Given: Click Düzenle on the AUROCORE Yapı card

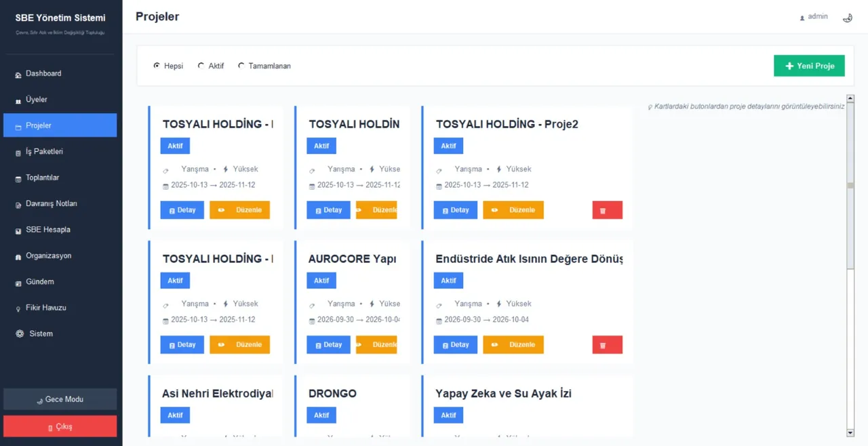Looking at the screenshot, I should [376, 345].
